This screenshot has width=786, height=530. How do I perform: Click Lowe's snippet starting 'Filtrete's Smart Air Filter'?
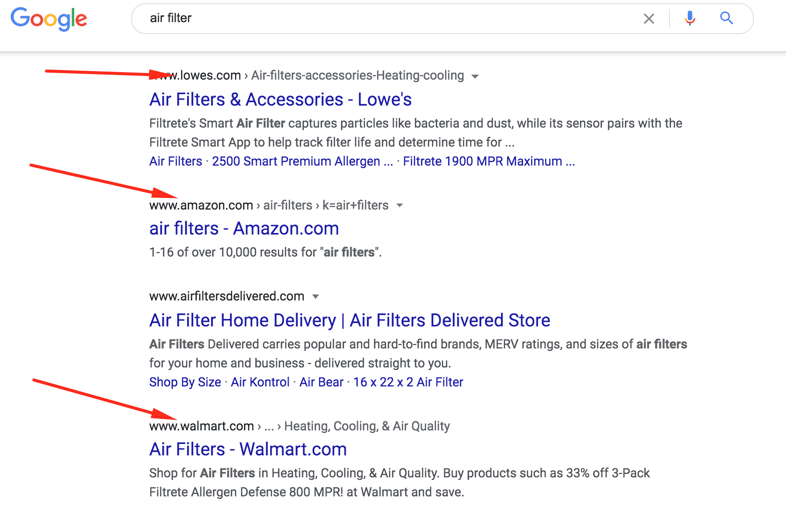[416, 133]
